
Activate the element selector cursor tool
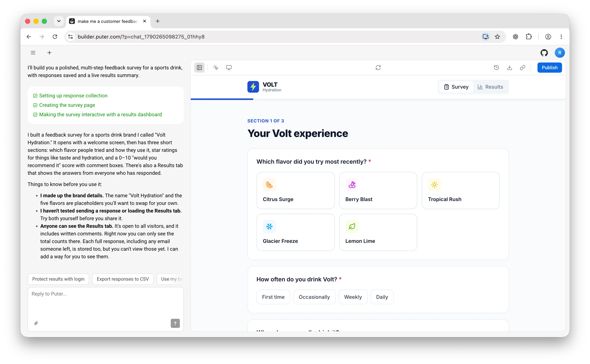point(216,68)
